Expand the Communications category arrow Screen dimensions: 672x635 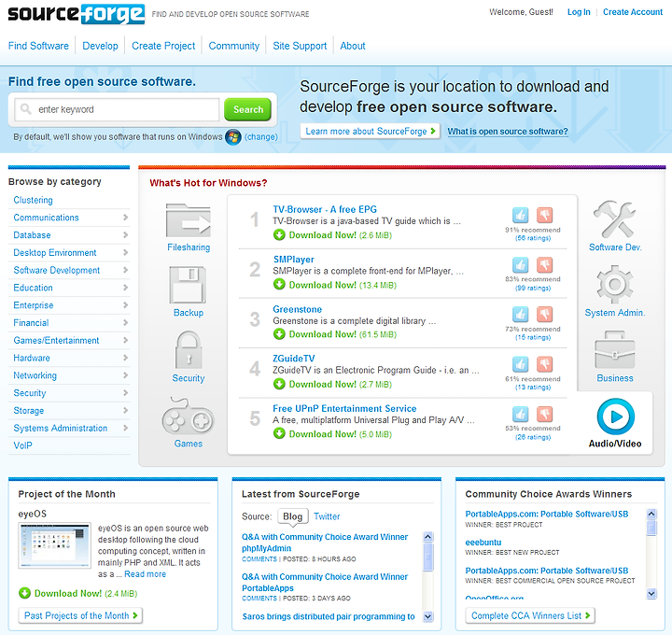coord(126,218)
